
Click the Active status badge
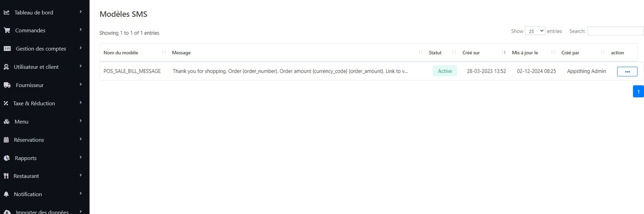pos(445,71)
